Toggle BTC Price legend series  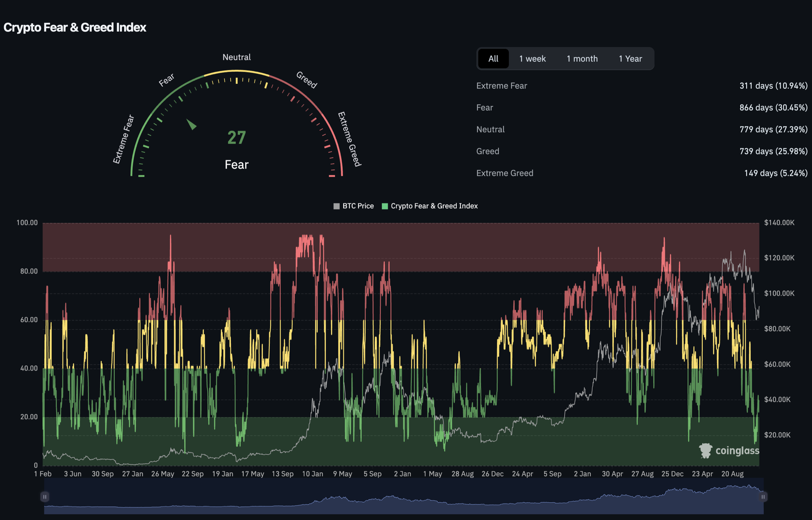pyautogui.click(x=358, y=206)
